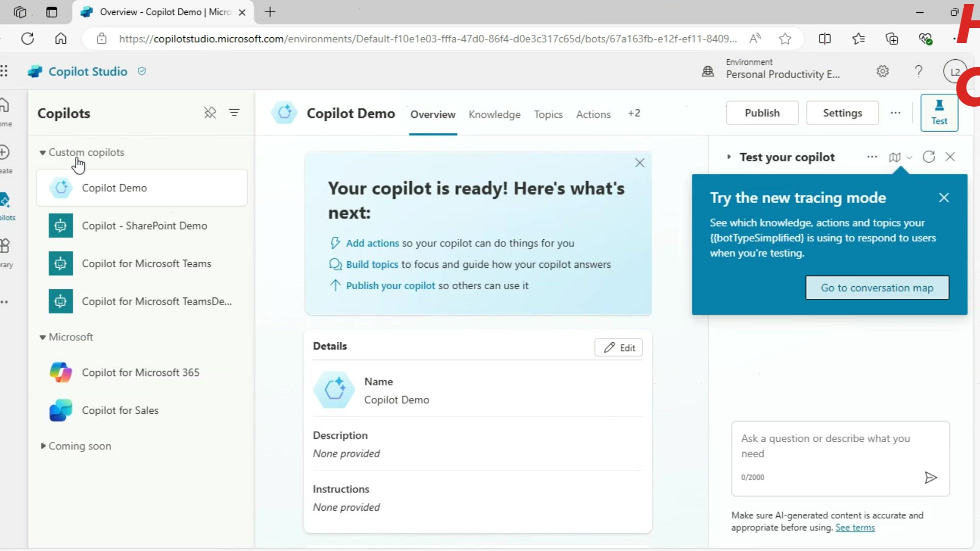Filter the copilots list
The height and width of the screenshot is (551, 980).
click(x=234, y=112)
